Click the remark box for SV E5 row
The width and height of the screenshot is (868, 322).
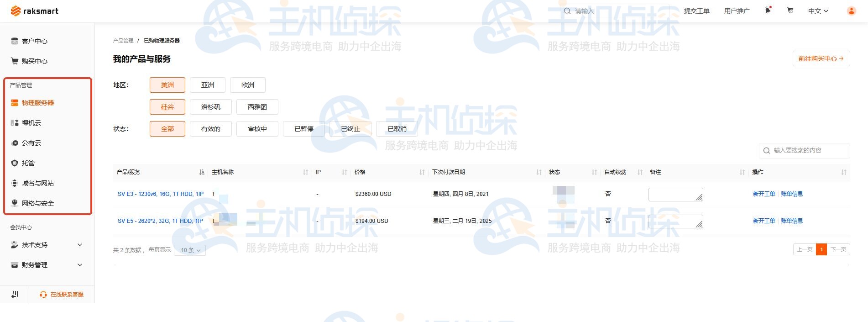click(x=675, y=222)
